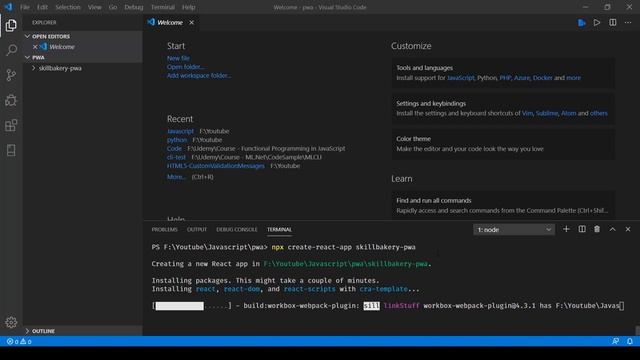Viewport: 640px width, 360px height.
Task: Click the Run play icon in editor toolbar
Action: pos(597,22)
